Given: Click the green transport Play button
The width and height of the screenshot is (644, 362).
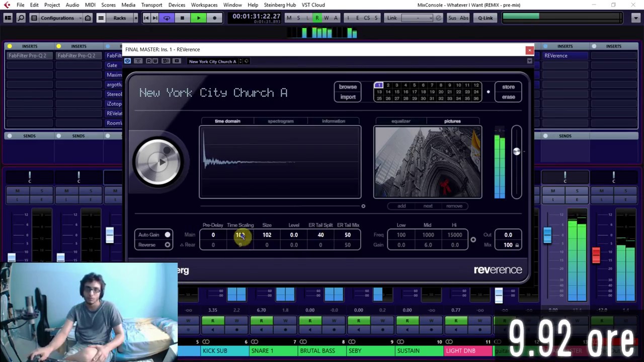Looking at the screenshot, I should click(x=198, y=18).
